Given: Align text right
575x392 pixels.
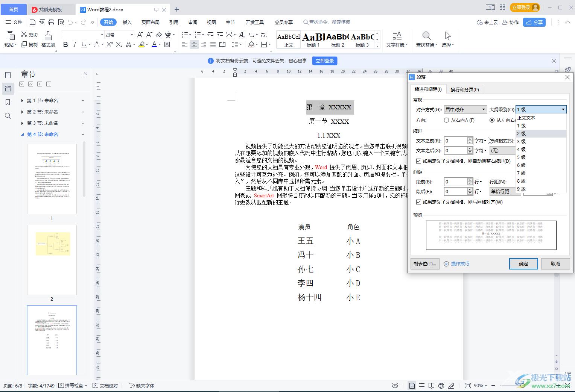Looking at the screenshot, I should (204, 44).
